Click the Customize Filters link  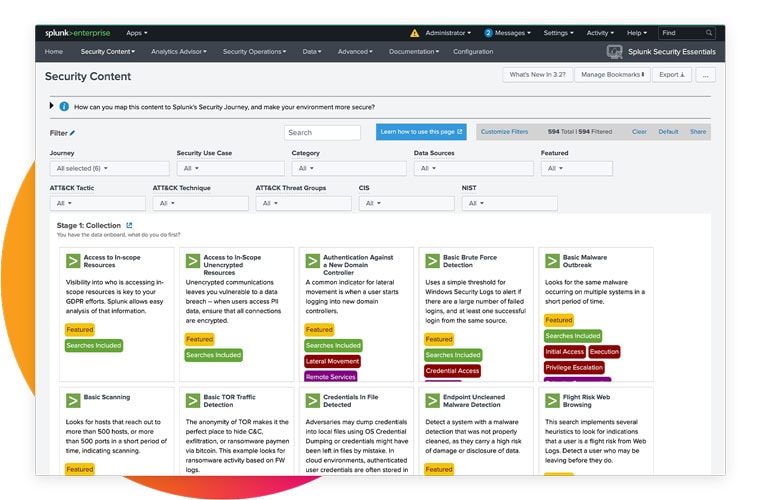pos(504,132)
